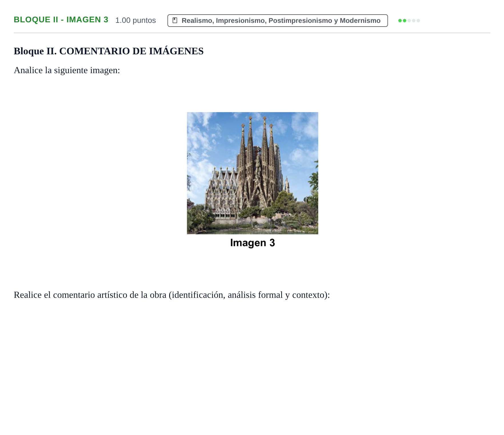Click the text Analice la siguiente imagen
Image resolution: width=504 pixels, height=435 pixels.
[x=67, y=70]
